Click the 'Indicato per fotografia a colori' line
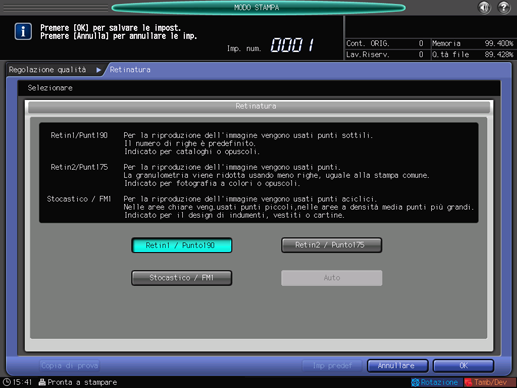517x388 pixels. pyautogui.click(x=212, y=183)
